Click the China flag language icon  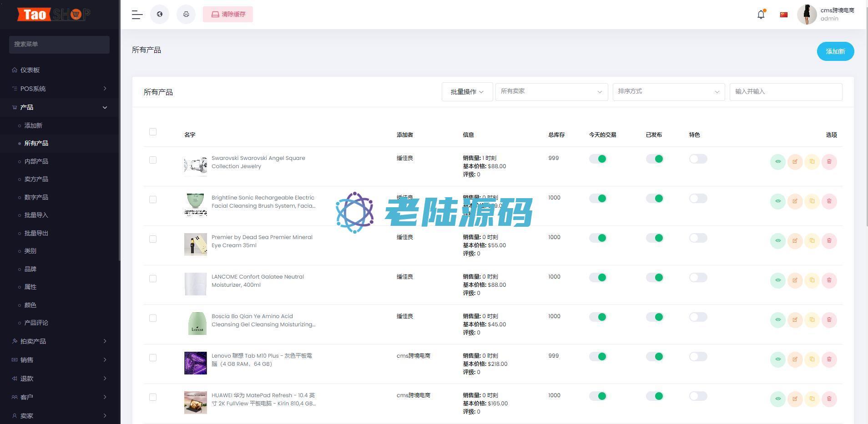pyautogui.click(x=783, y=15)
